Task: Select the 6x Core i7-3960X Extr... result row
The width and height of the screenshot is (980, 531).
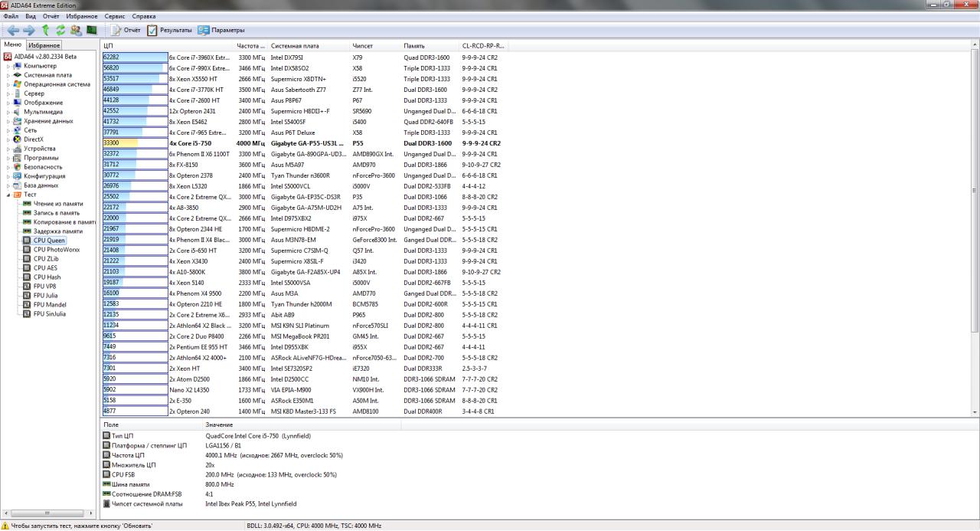Action: (x=305, y=57)
